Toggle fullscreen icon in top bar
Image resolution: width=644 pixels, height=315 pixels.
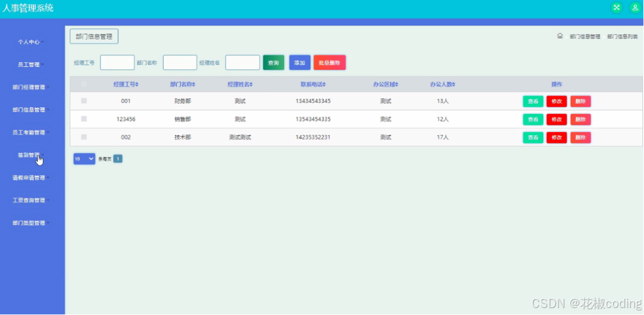617,8
